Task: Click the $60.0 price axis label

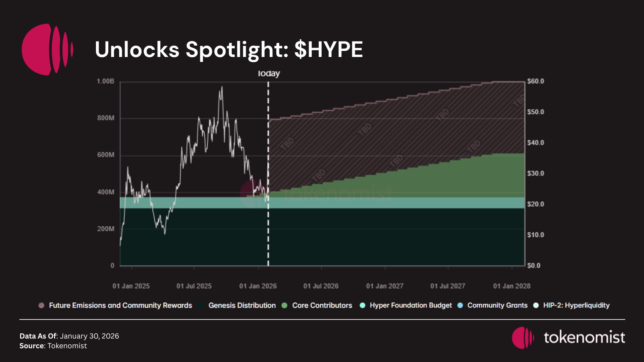Action: click(x=535, y=81)
